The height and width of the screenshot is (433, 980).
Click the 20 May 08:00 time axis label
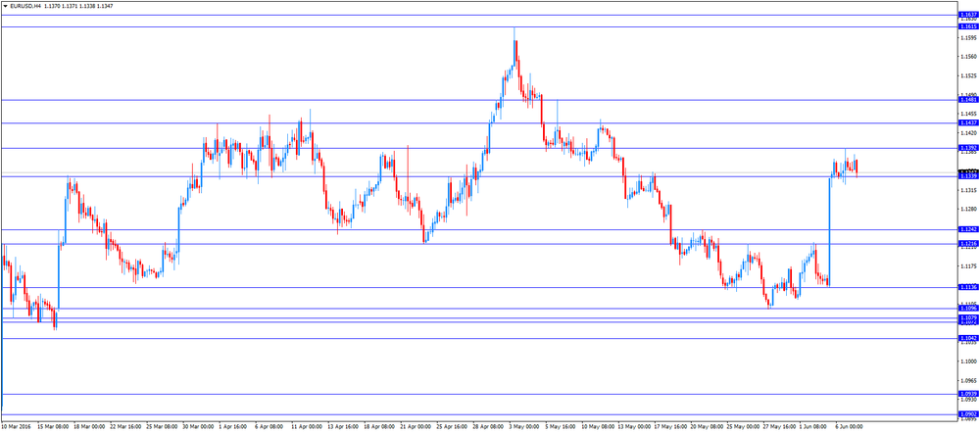click(x=706, y=428)
